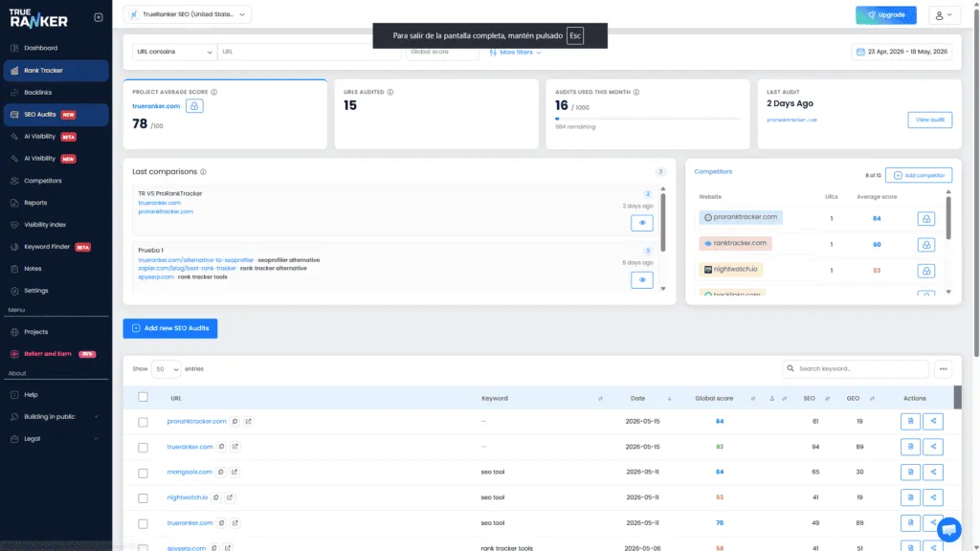View TR VS ProRankTracker comparison eye button
Screen dimensions: 980x551
(x=642, y=223)
